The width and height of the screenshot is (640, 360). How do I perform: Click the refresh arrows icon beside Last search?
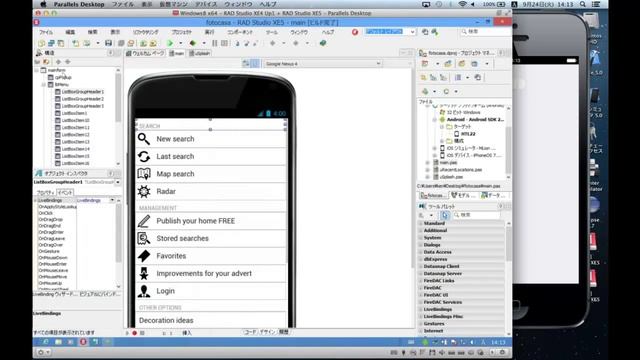pyautogui.click(x=144, y=156)
